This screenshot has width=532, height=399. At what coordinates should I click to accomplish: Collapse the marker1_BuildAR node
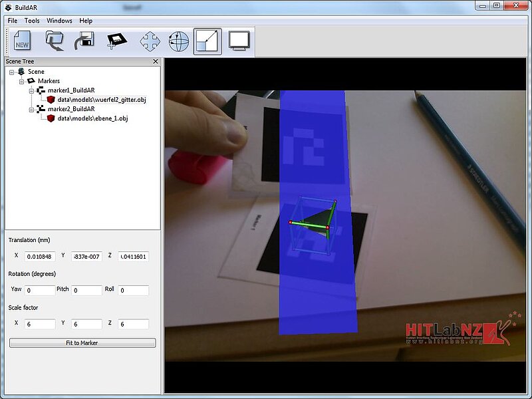[x=31, y=90]
